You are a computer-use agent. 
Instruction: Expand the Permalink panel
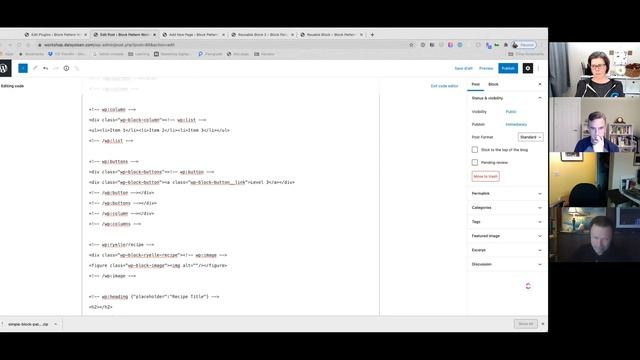click(506, 193)
